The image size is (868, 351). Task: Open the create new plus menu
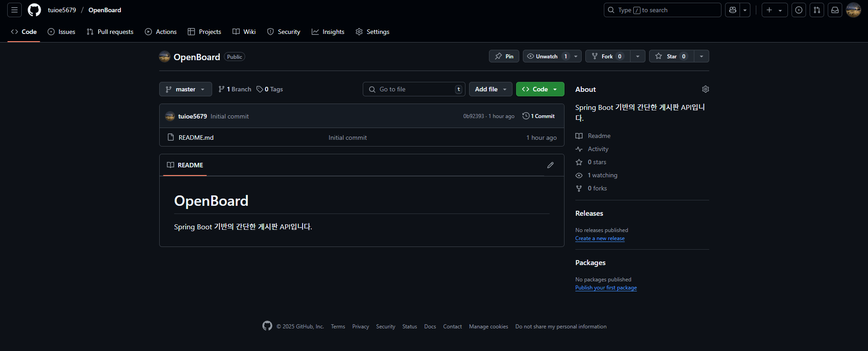pos(775,10)
